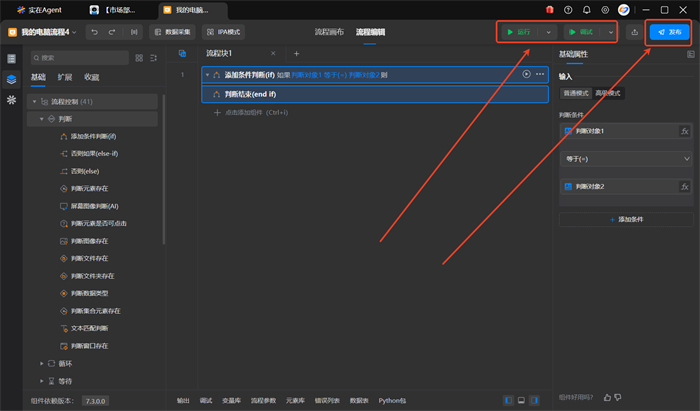Click the thumbs-up feedback icon
Viewport: 700px width, 411px height.
pos(607,397)
